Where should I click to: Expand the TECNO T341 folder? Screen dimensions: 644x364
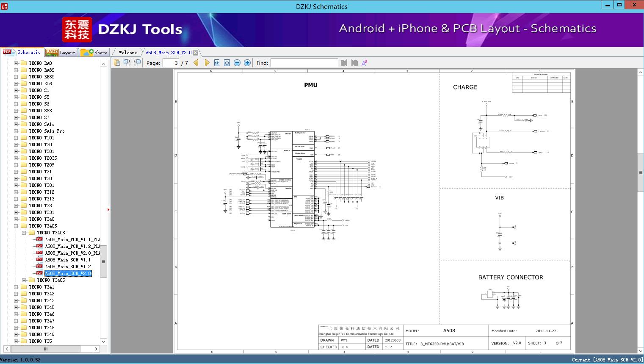coord(16,287)
